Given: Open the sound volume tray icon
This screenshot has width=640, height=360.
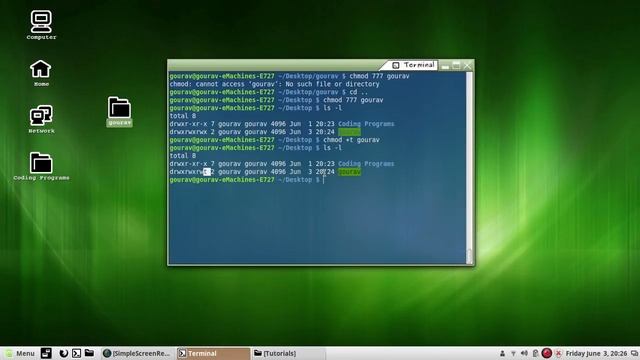Looking at the screenshot, I should pos(524,353).
